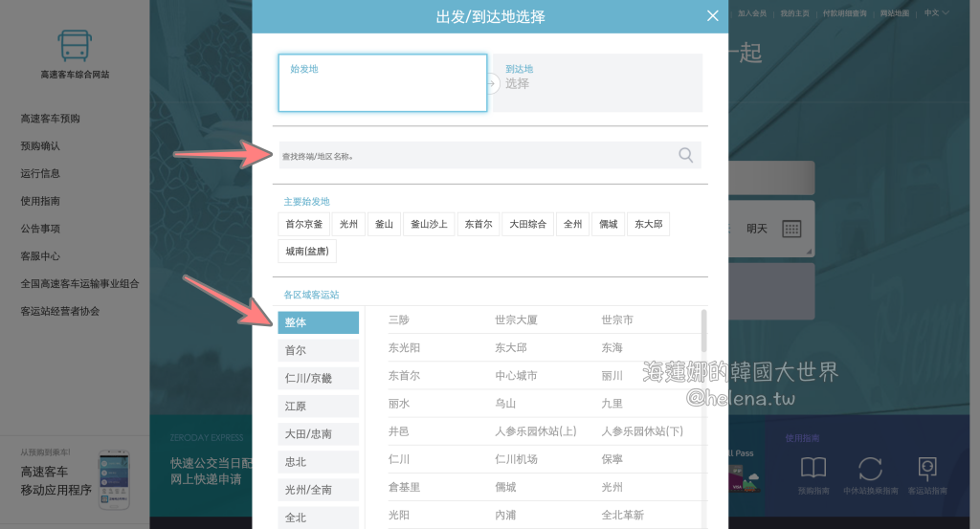Open 预购确认 in sidebar menu
The height and width of the screenshot is (529, 980).
[40, 146]
